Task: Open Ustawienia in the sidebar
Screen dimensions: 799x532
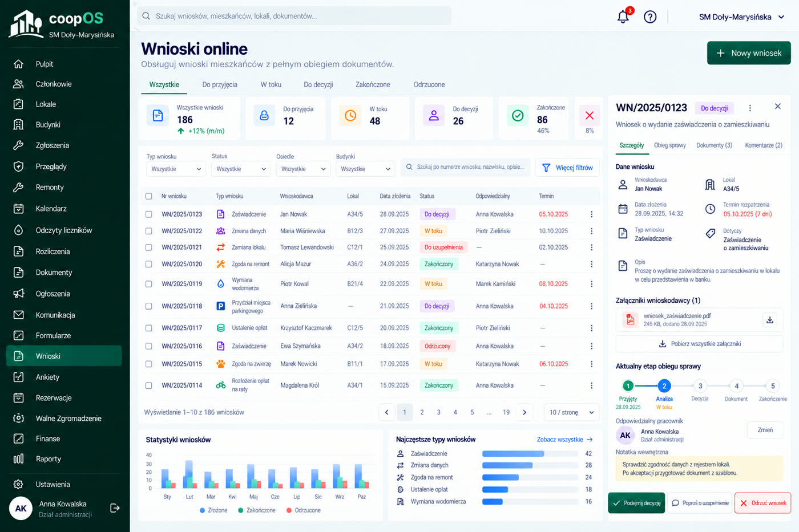Action: click(x=64, y=485)
